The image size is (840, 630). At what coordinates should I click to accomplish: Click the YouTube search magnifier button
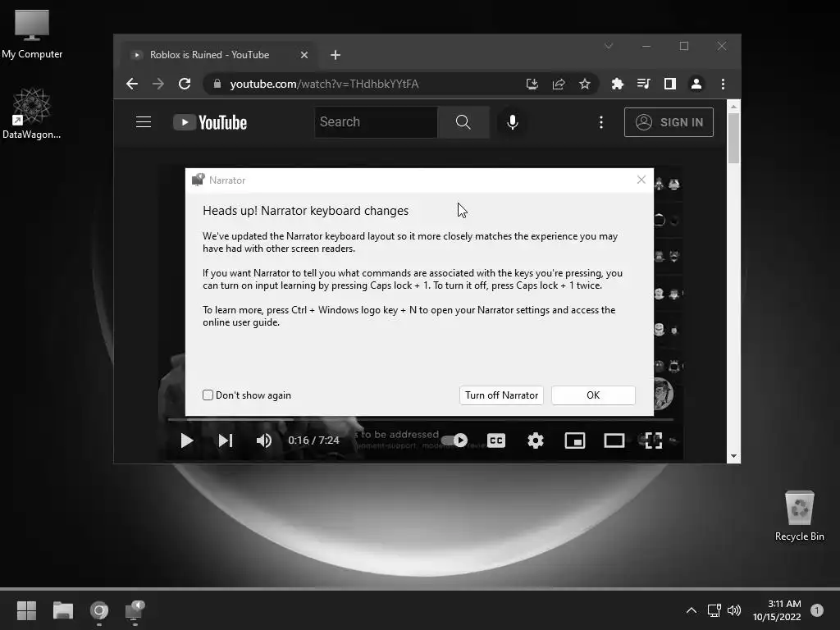pos(463,122)
